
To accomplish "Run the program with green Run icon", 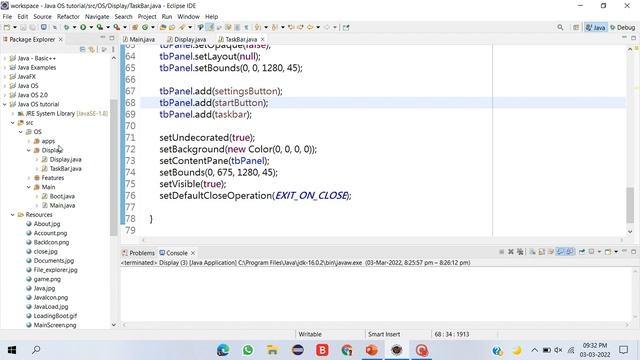I will point(83,27).
